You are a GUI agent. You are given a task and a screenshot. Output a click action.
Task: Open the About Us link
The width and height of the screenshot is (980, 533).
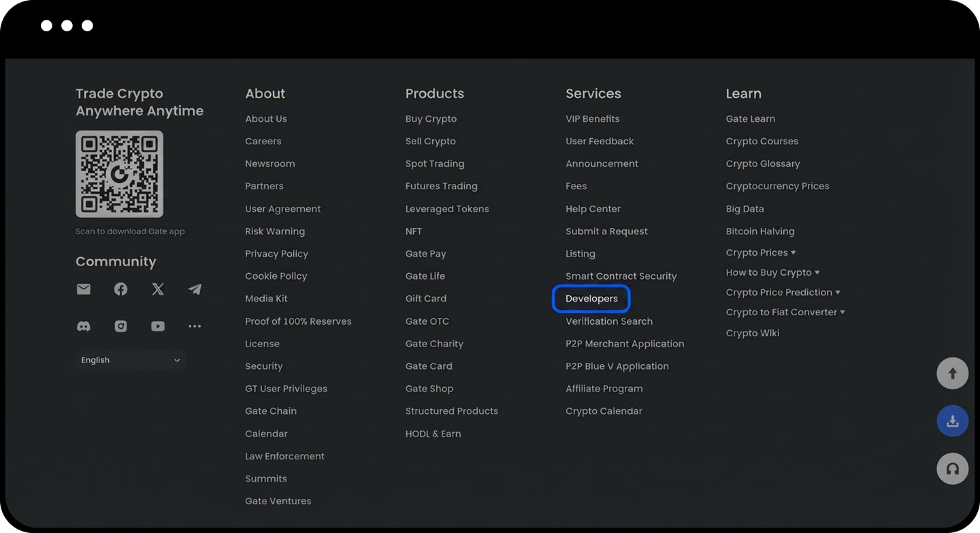[266, 118]
